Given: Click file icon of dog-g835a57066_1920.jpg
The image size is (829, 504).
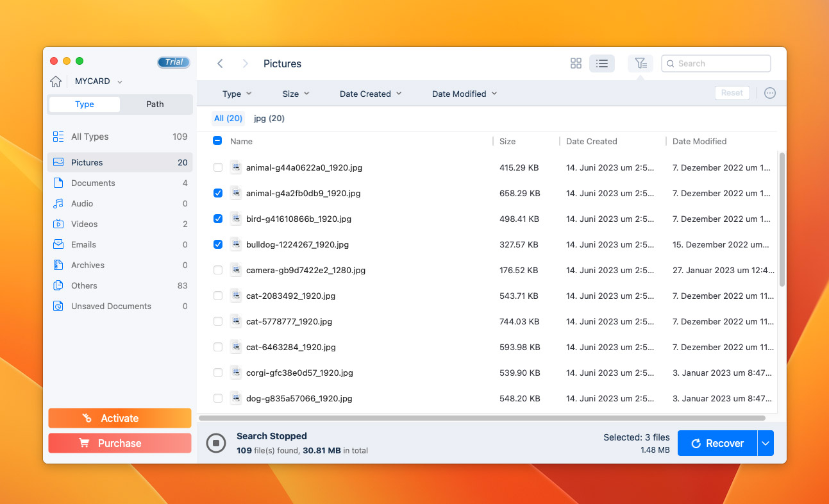Looking at the screenshot, I should (236, 398).
